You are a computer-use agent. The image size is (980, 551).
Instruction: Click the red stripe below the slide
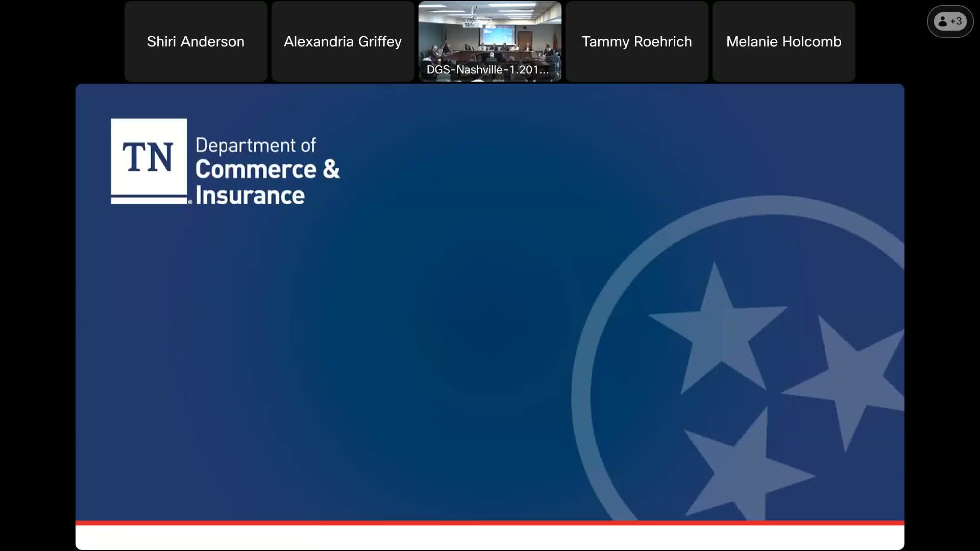coord(489,522)
